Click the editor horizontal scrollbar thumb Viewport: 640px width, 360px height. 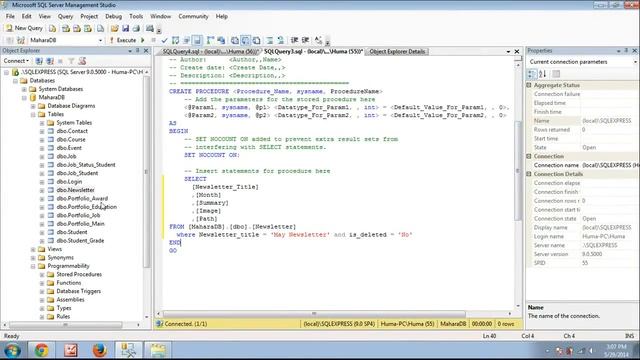click(314, 314)
